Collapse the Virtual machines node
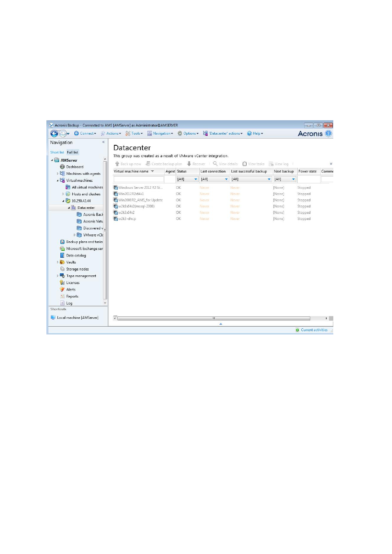Screen dimensions: 392x554 (57, 181)
